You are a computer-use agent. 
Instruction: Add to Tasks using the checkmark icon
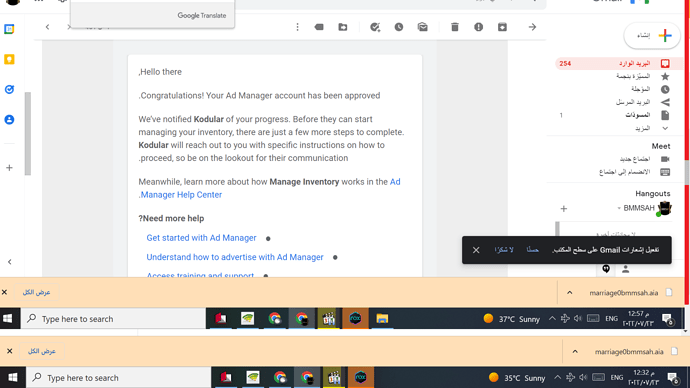pos(375,27)
